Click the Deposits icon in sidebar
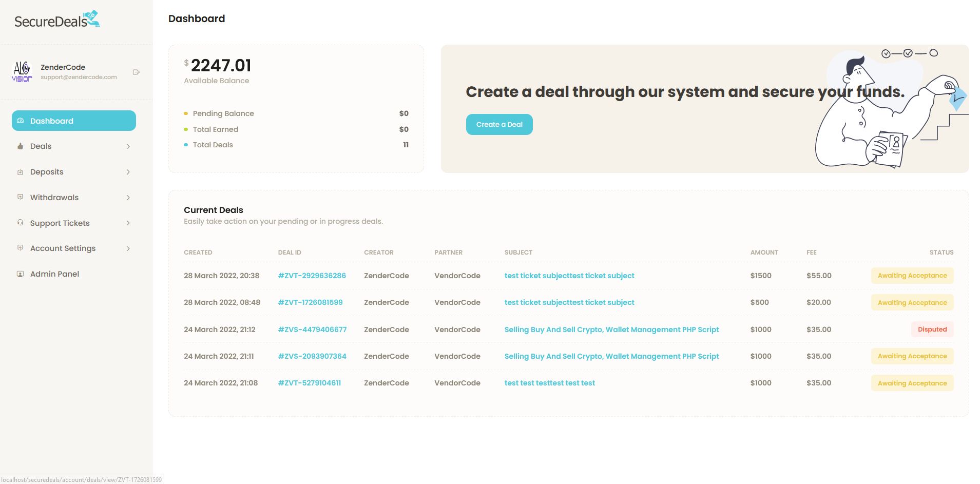Image resolution: width=980 pixels, height=484 pixels. pyautogui.click(x=21, y=172)
